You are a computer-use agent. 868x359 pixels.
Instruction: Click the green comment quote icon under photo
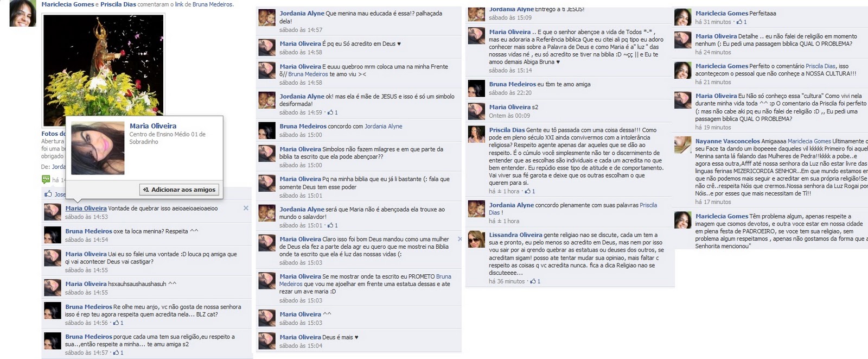coord(46,179)
